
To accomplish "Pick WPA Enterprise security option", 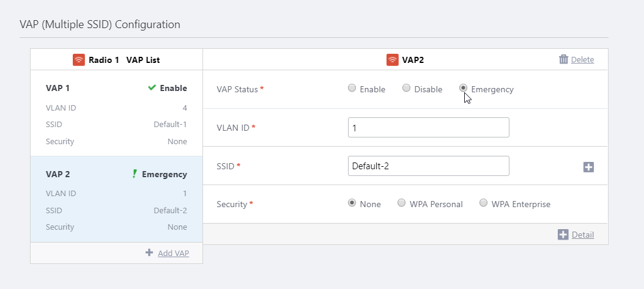I will [483, 203].
